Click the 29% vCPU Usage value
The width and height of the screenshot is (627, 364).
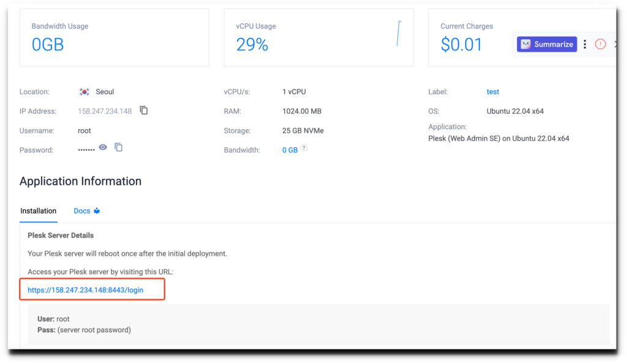point(252,44)
